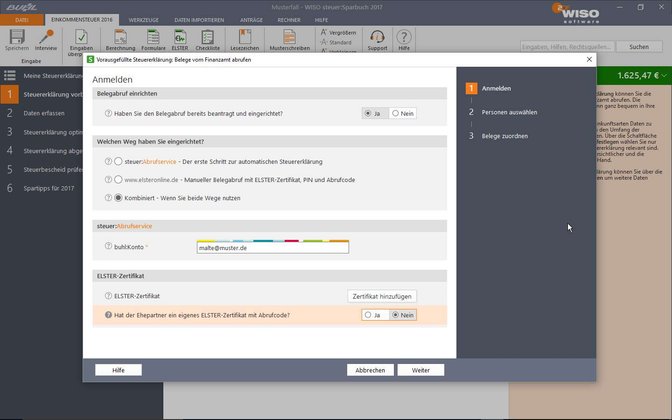Viewport: 672px width, 420px height.
Task: Select the Standard text size option
Action: [x=336, y=42]
